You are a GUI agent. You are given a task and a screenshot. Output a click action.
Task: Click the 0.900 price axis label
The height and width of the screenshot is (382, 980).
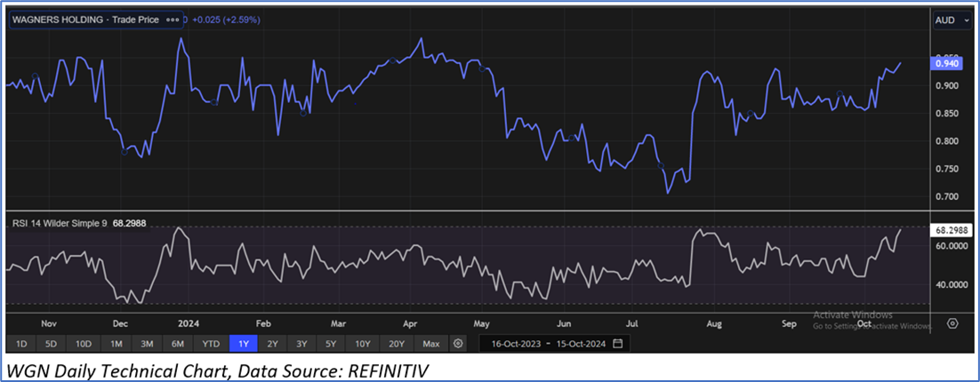(947, 85)
